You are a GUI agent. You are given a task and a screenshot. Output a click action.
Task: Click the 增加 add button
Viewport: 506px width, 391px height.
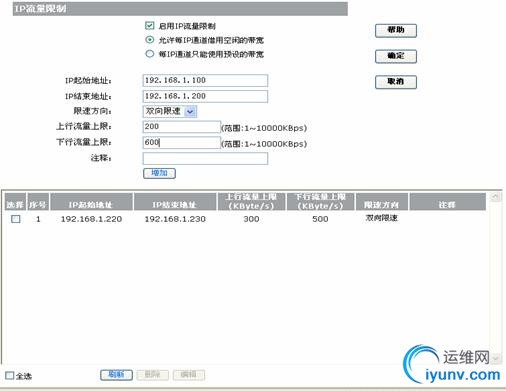159,173
